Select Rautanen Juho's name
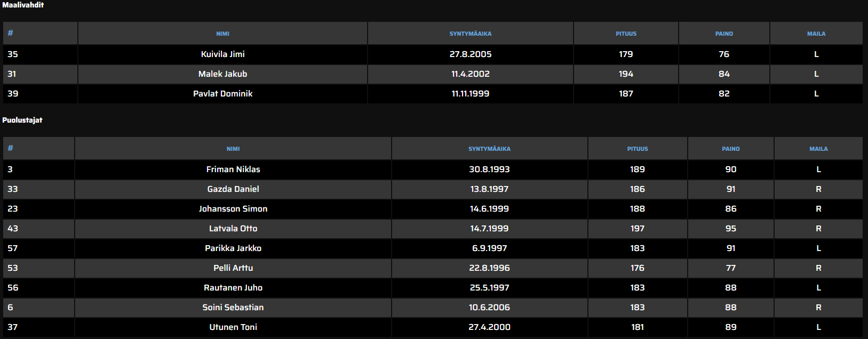Image resolution: width=868 pixels, height=339 pixels. point(233,288)
